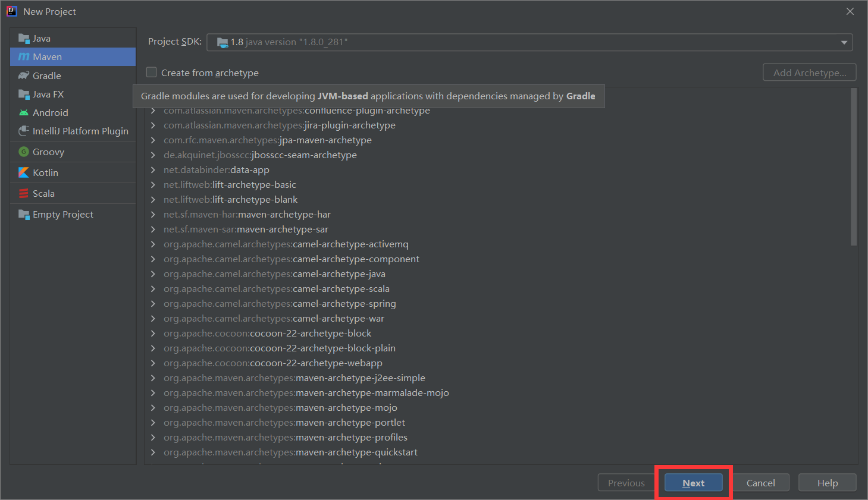Expand jira-plugin-archetype chevron

tap(153, 125)
